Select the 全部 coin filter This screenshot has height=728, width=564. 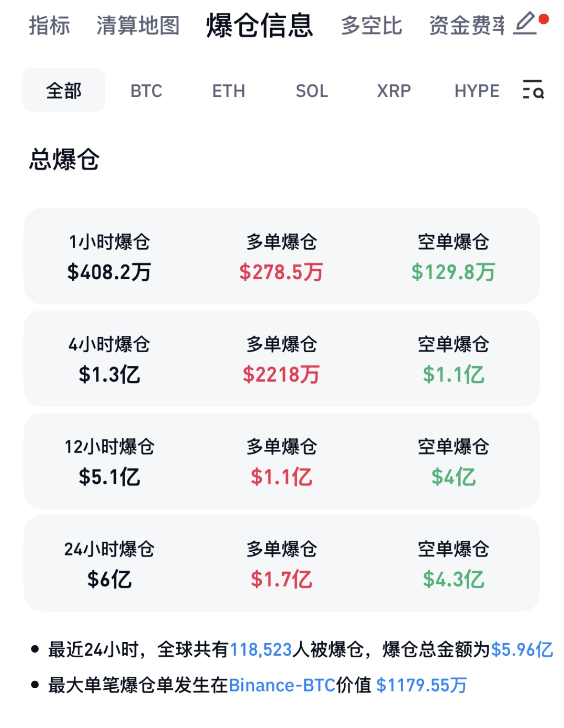[64, 90]
